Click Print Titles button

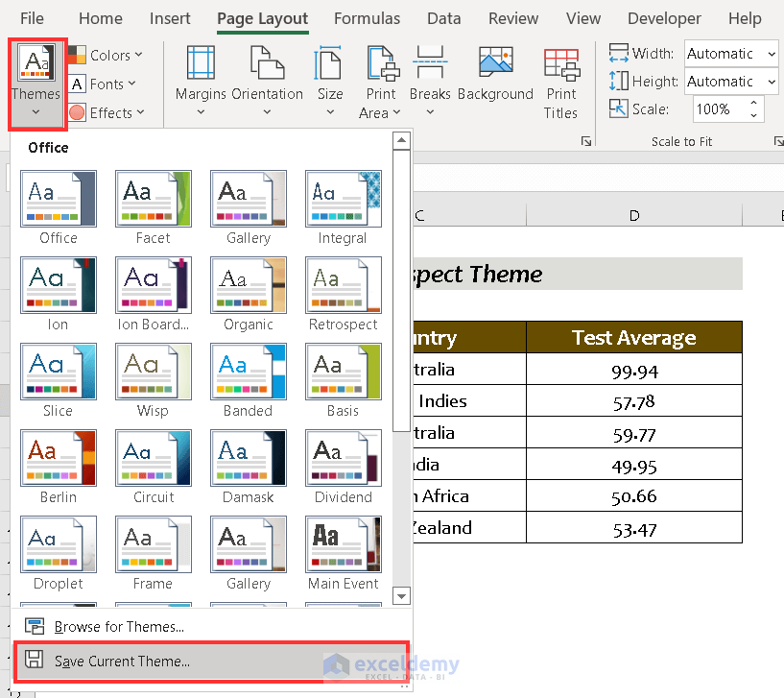[x=560, y=83]
